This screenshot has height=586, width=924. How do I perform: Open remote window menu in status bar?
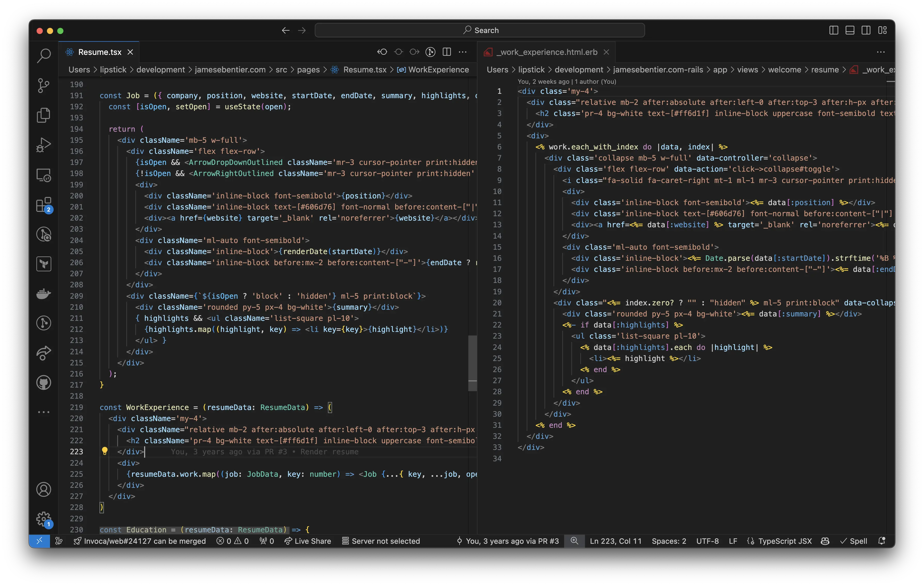pos(39,541)
